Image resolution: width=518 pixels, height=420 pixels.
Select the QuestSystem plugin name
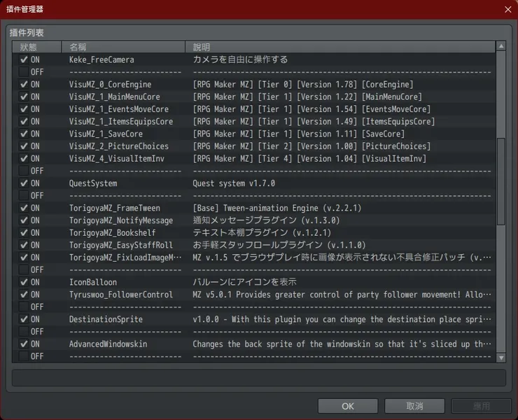point(93,183)
